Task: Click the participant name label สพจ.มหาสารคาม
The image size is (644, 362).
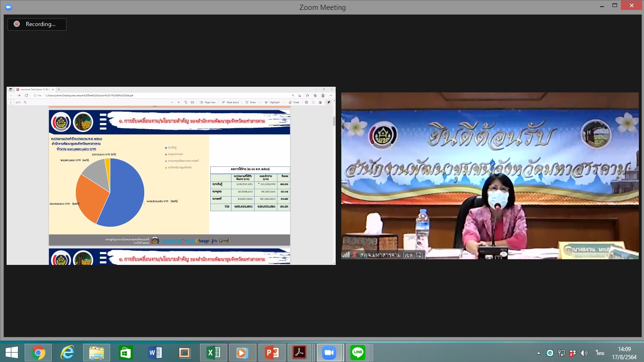Action: (x=391, y=255)
